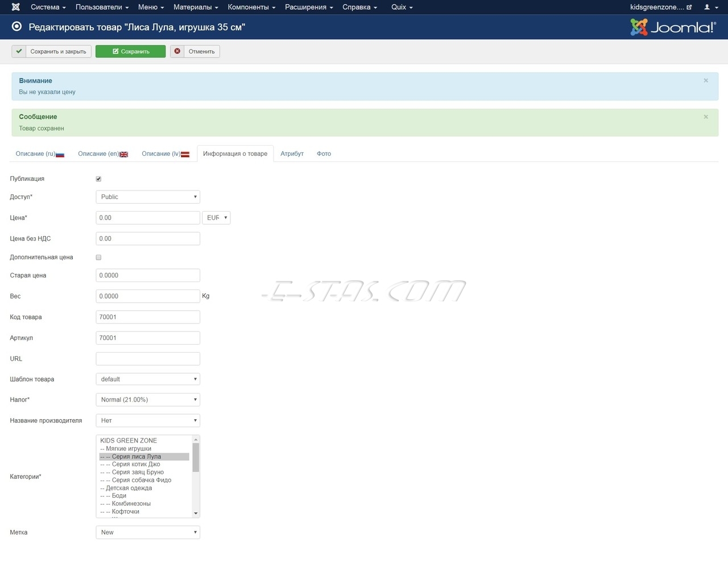The height and width of the screenshot is (575, 728).
Task: Click the Joomla logo icon in the top menu
Action: click(x=16, y=7)
